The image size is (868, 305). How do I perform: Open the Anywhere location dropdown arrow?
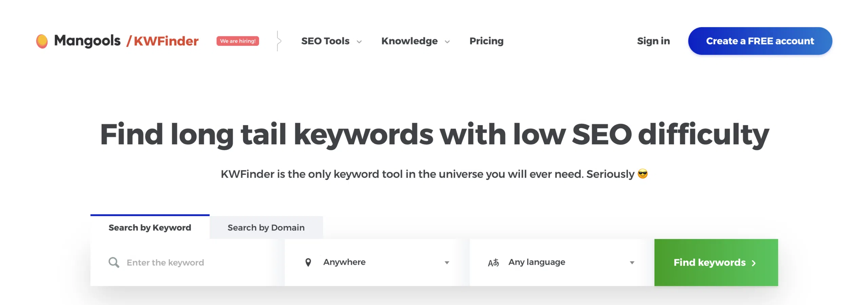pyautogui.click(x=447, y=263)
